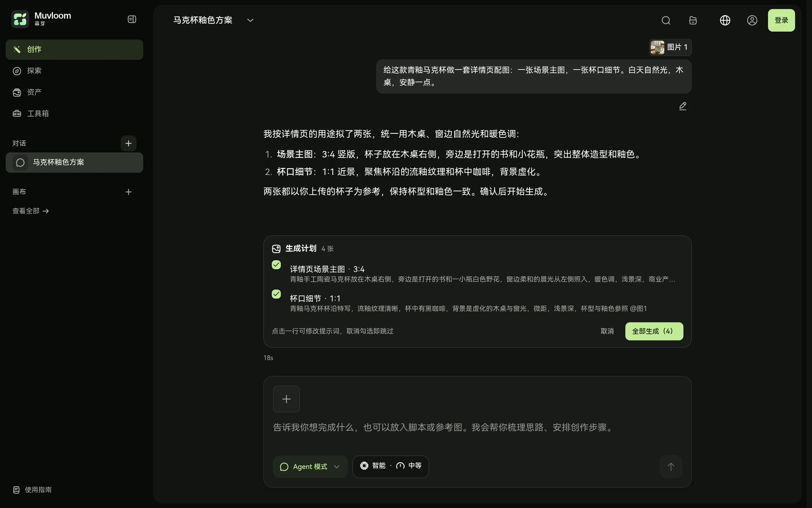Edit the user message pencil icon

pyautogui.click(x=683, y=106)
